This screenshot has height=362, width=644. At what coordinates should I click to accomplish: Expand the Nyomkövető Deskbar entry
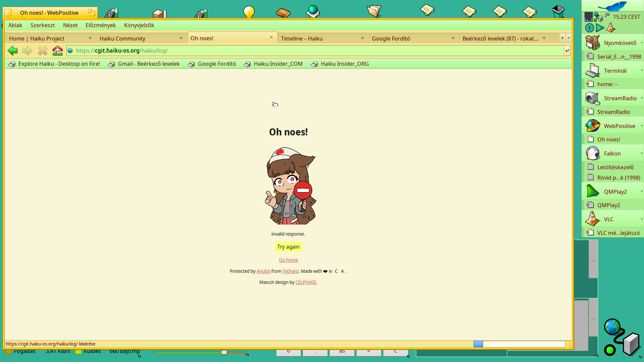[641, 43]
